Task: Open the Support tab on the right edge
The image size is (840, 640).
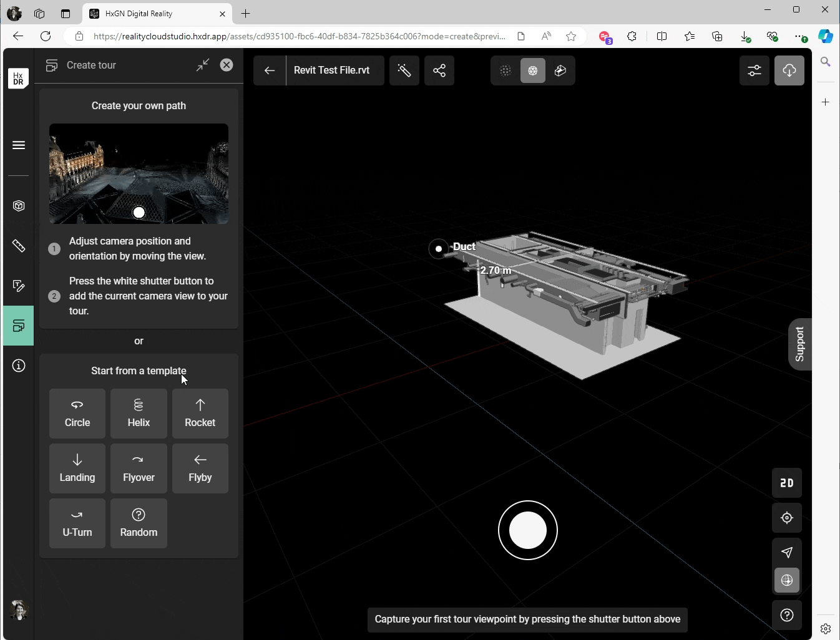Action: point(801,344)
